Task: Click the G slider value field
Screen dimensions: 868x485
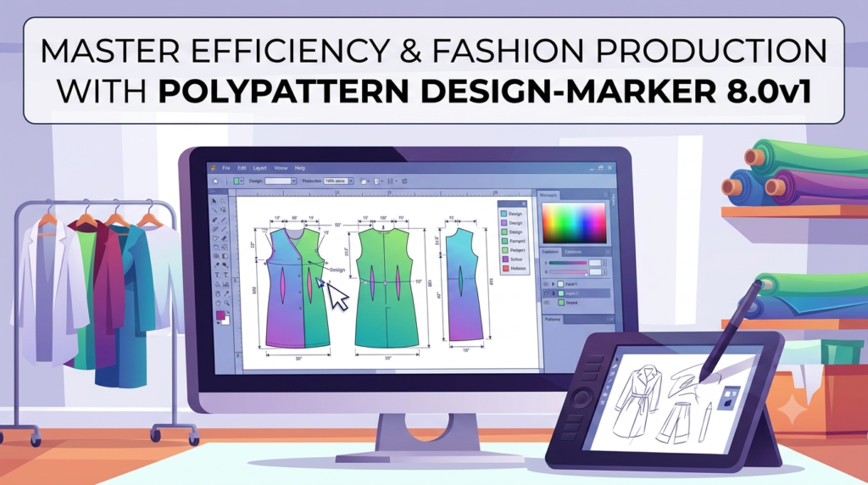Action: [x=595, y=272]
